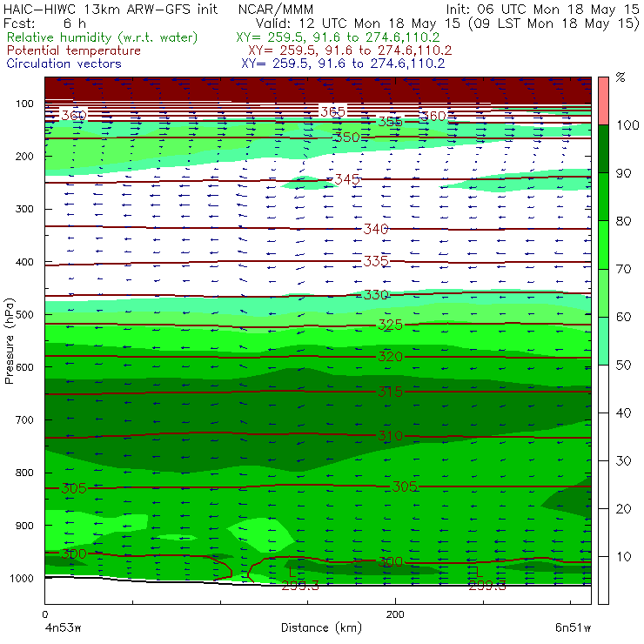Select the '200' distance axis label
This screenshot has width=644, height=644.
click(x=395, y=614)
